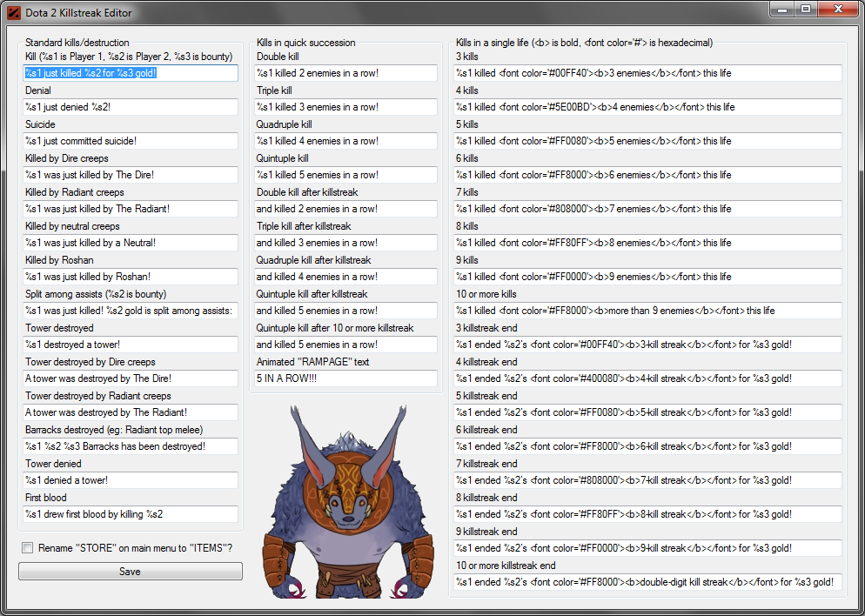The image size is (865, 616).
Task: Edit the 4 kills message field
Action: pos(648,107)
